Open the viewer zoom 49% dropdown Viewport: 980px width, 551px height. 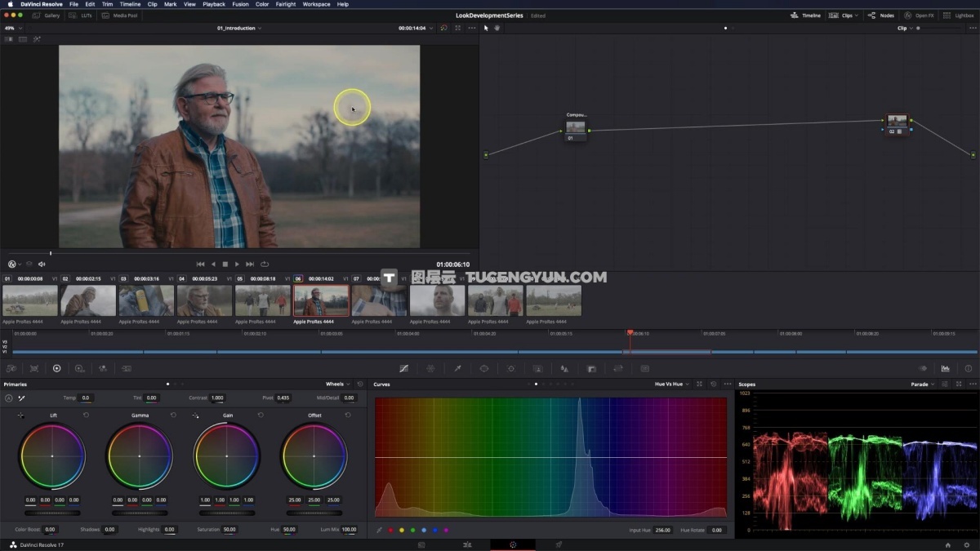click(x=14, y=28)
